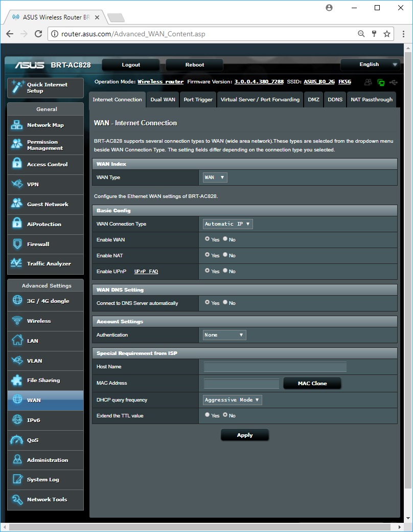The image size is (413, 532).
Task: Expand the WAN Connection Type dropdown
Action: coord(228,224)
